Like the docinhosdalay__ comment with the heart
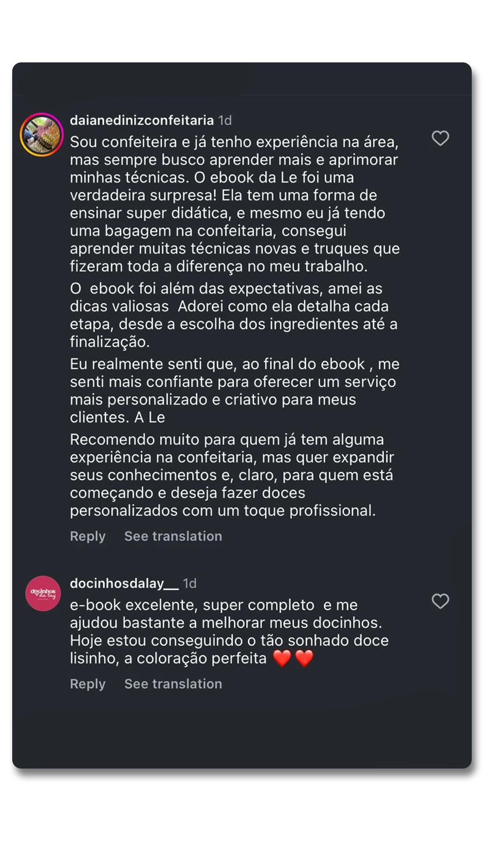Viewport: 488px width, 868px height. (440, 601)
